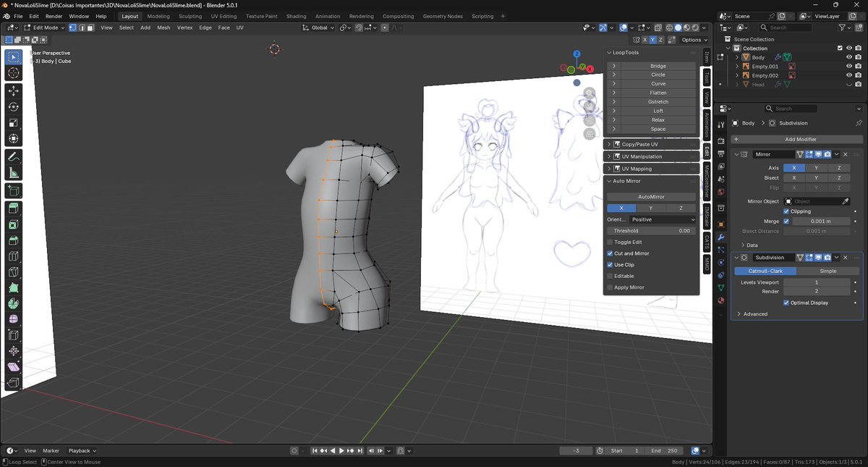Viewport: 868px width, 467px height.
Task: Select the Rotate tool in left toolbar
Action: [x=13, y=106]
